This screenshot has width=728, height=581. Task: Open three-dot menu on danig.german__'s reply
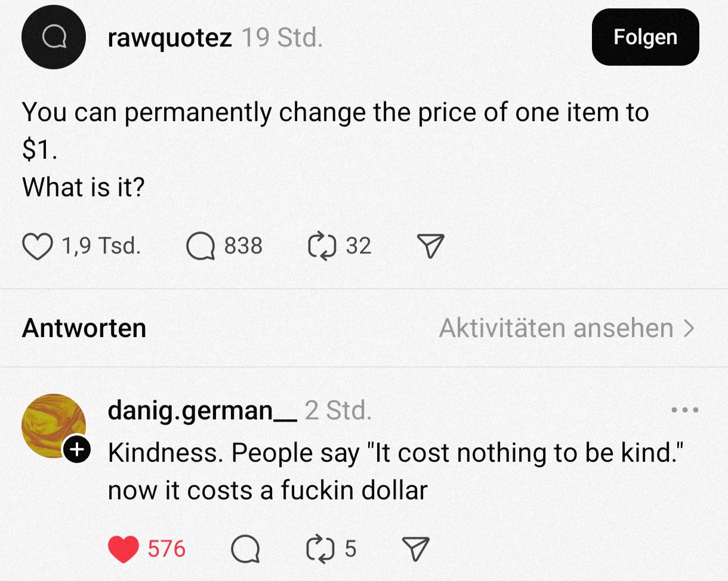click(684, 410)
